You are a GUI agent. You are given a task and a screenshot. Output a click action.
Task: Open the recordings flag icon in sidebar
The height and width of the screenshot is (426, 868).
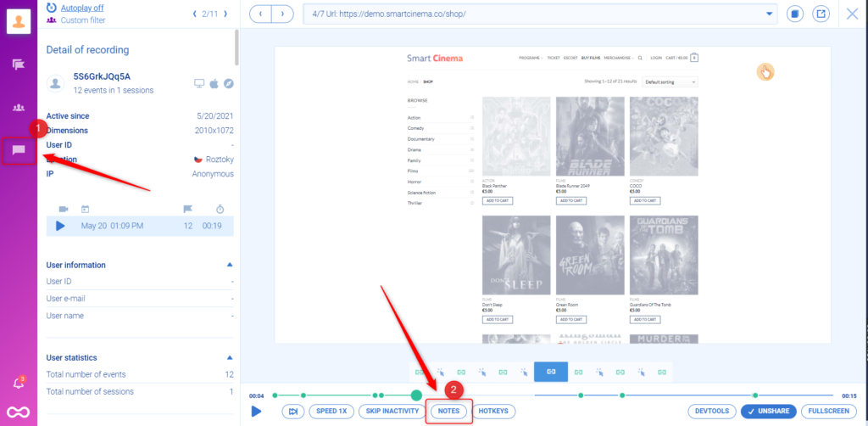point(19,64)
